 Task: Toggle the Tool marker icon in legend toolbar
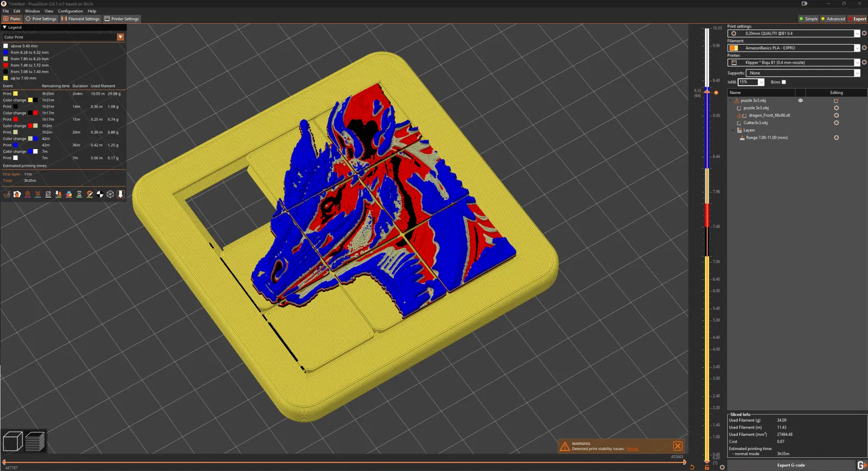[120, 194]
